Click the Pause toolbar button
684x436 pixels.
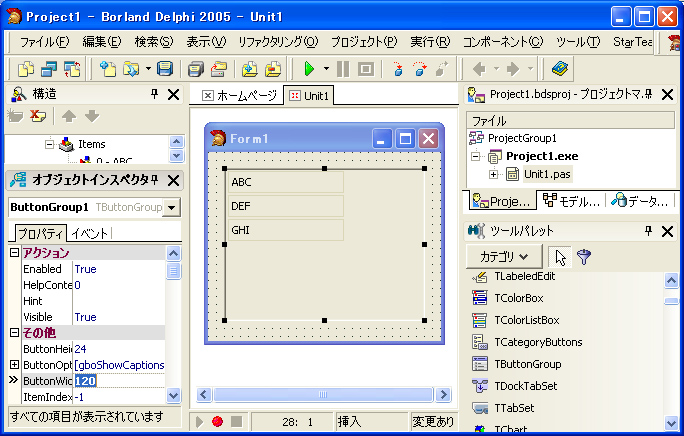coord(343,69)
